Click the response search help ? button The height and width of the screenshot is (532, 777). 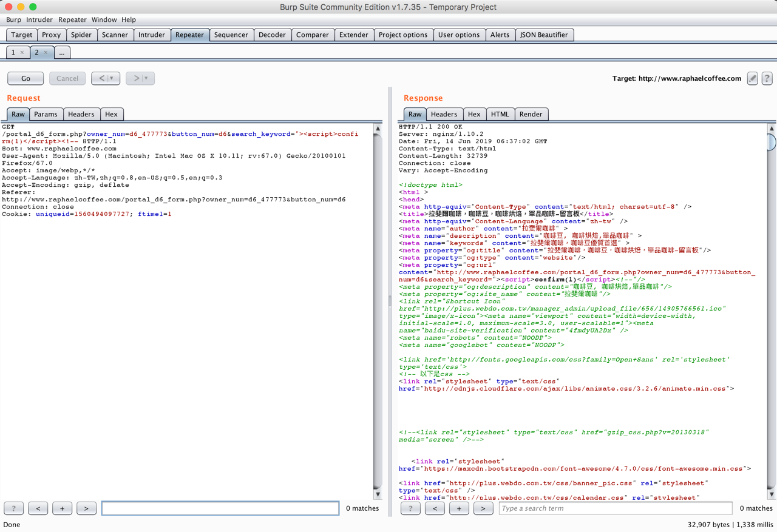tap(410, 508)
